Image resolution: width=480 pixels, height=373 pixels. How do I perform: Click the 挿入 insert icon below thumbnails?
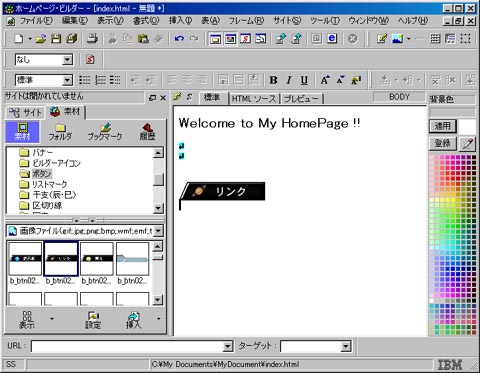[x=133, y=320]
